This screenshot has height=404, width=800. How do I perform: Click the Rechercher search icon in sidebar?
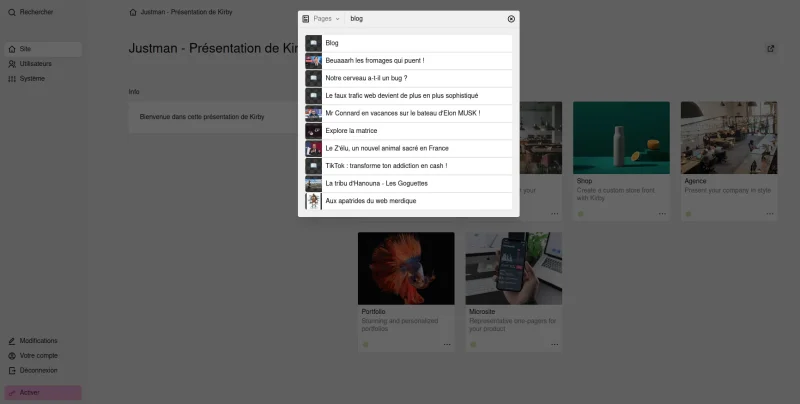(12, 12)
